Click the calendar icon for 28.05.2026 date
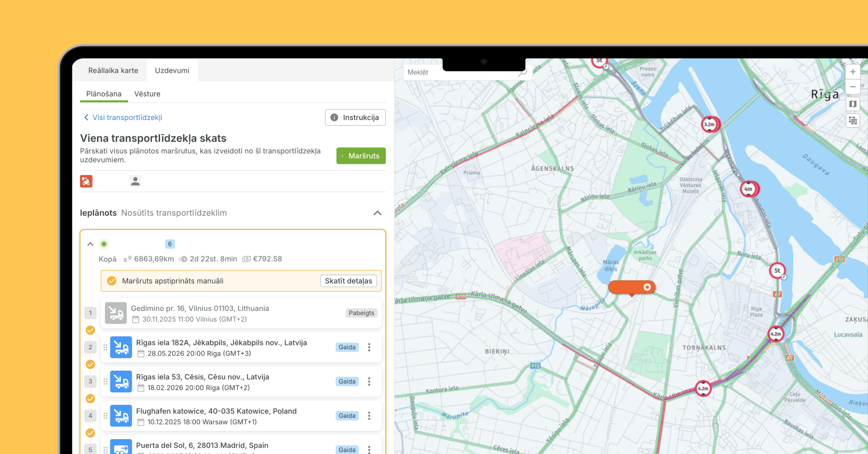The width and height of the screenshot is (868, 454). tap(141, 354)
